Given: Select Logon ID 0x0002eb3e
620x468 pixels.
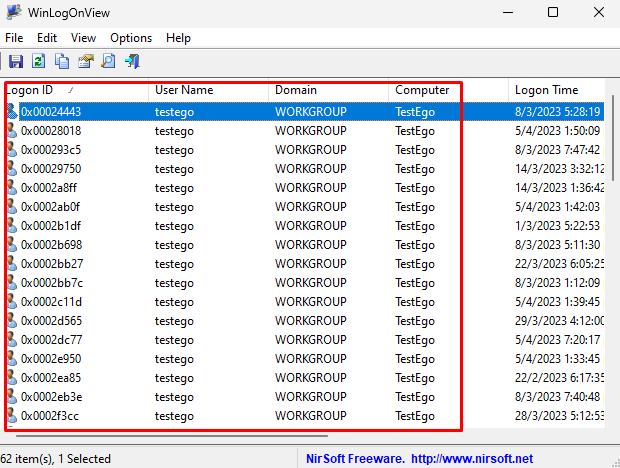Looking at the screenshot, I should point(51,396).
